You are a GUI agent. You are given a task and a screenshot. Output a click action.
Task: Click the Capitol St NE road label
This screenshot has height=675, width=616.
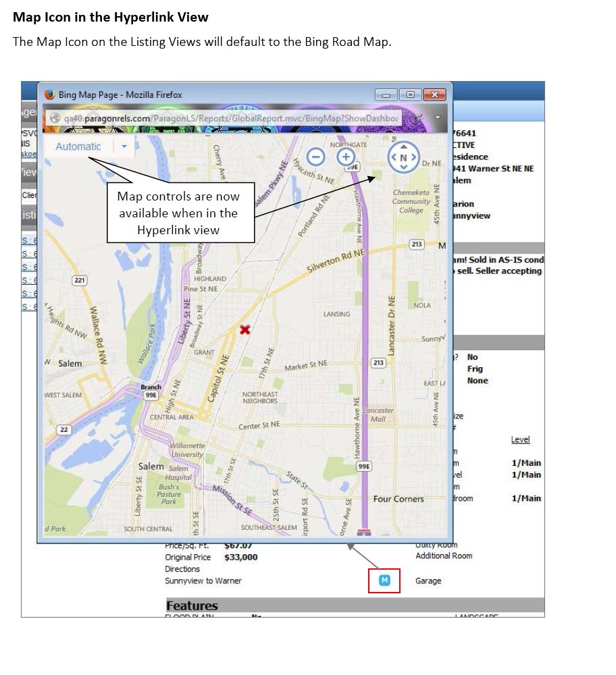(218, 379)
